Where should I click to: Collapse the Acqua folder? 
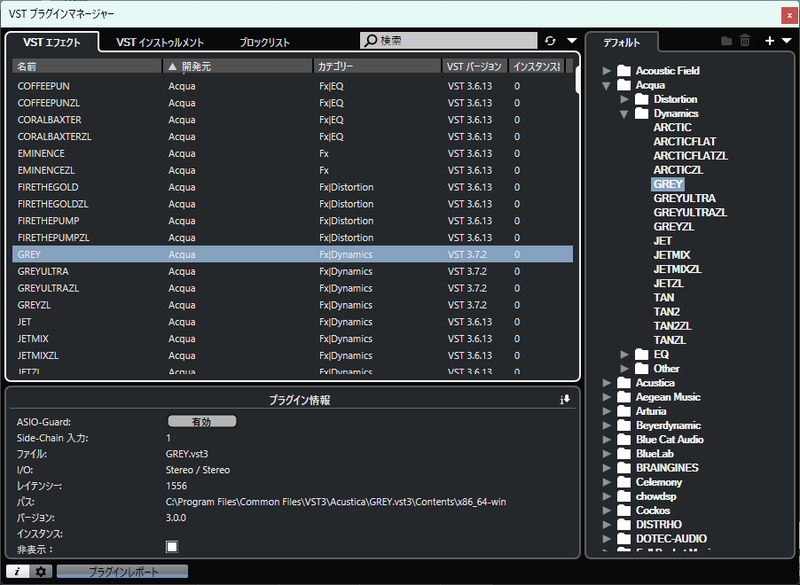[607, 85]
